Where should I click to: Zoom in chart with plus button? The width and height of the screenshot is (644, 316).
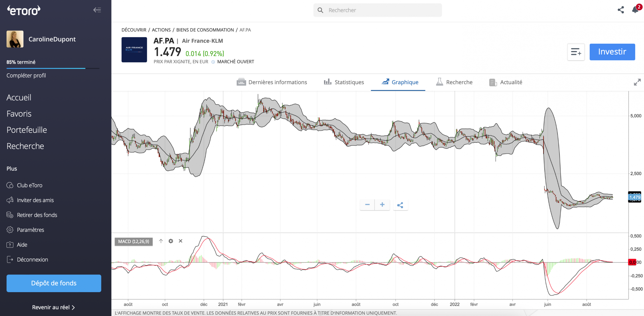pos(382,205)
